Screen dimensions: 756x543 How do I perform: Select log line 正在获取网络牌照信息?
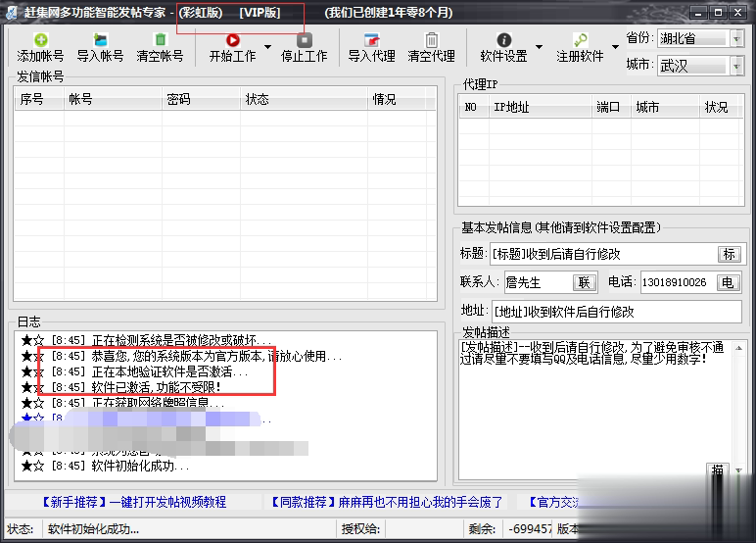tap(122, 403)
